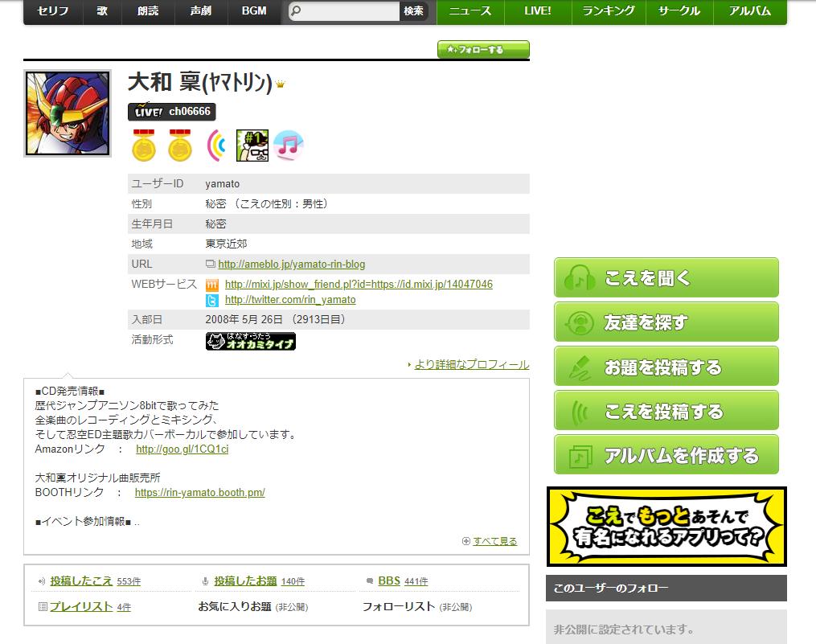Open the サークル page
The height and width of the screenshot is (644, 816).
tap(679, 11)
